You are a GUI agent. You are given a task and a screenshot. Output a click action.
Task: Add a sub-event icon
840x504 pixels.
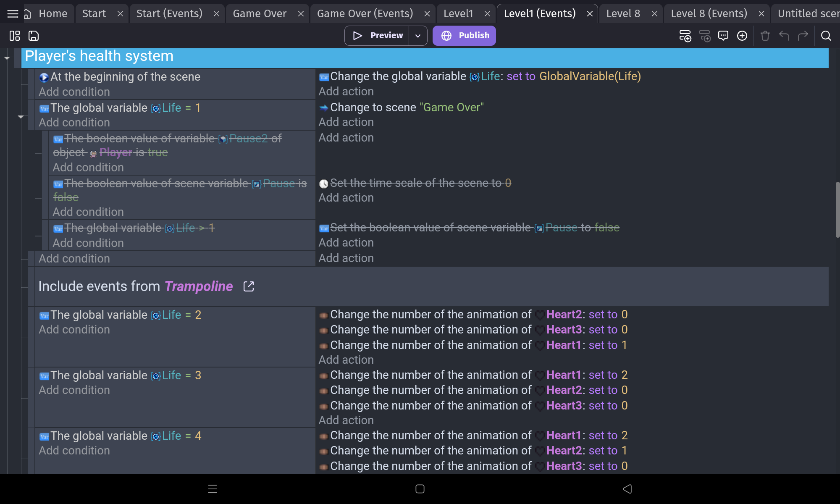704,36
